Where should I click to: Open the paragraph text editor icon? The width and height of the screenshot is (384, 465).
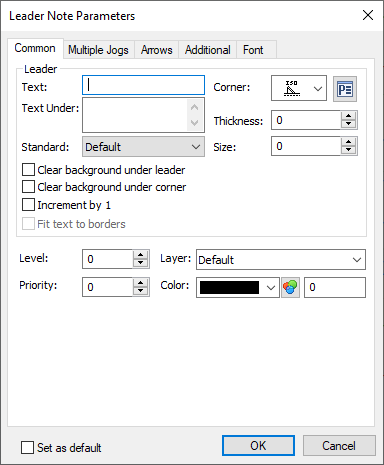345,89
